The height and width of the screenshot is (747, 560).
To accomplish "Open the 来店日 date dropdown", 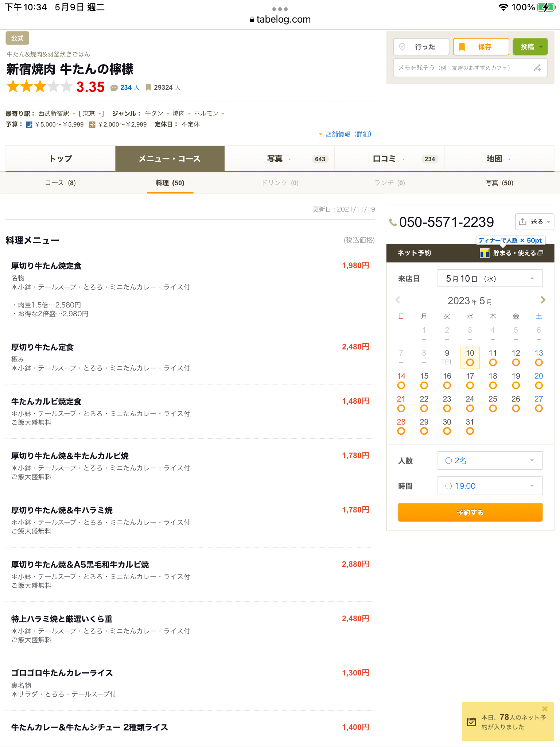I will pos(490,278).
